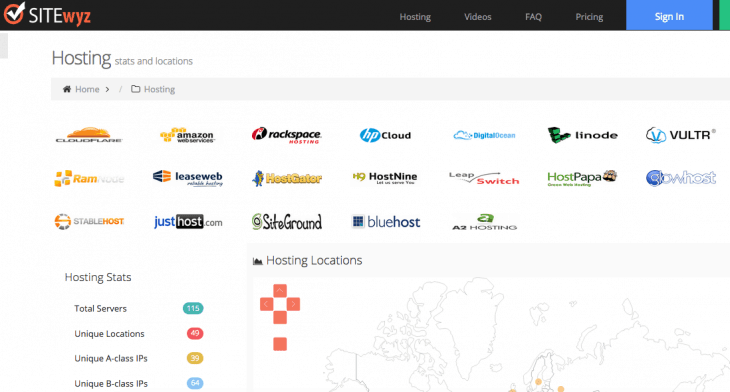The width and height of the screenshot is (730, 392).
Task: Click the Total Servers 115 badge
Action: pyautogui.click(x=193, y=308)
